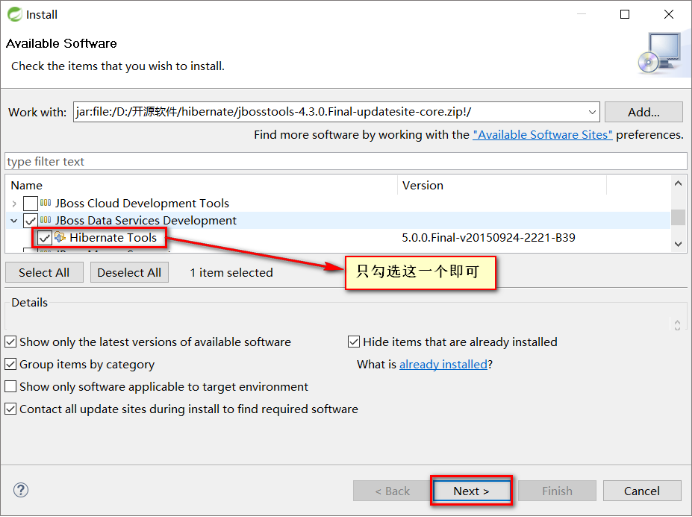Toggle Hide items that are already installed
The width and height of the screenshot is (692, 517).
354,342
